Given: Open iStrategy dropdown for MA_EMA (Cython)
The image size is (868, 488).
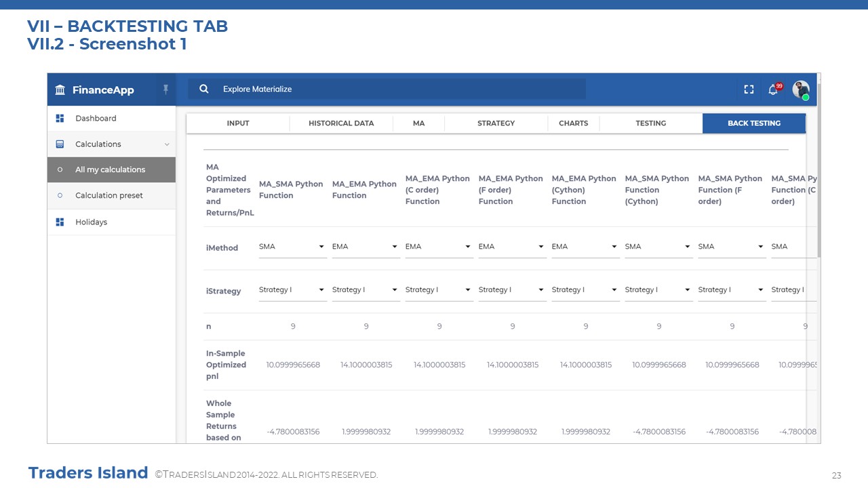Looking at the screenshot, I should tap(585, 290).
